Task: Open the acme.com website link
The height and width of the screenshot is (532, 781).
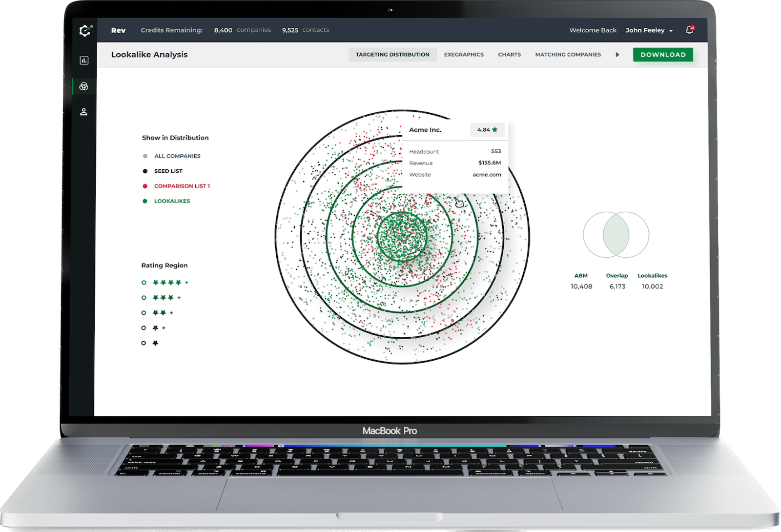Action: tap(487, 175)
